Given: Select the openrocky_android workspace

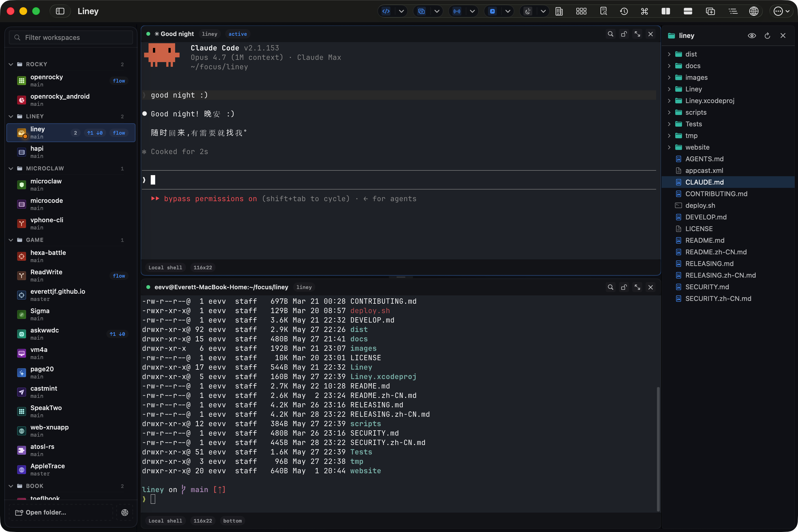Looking at the screenshot, I should point(71,100).
